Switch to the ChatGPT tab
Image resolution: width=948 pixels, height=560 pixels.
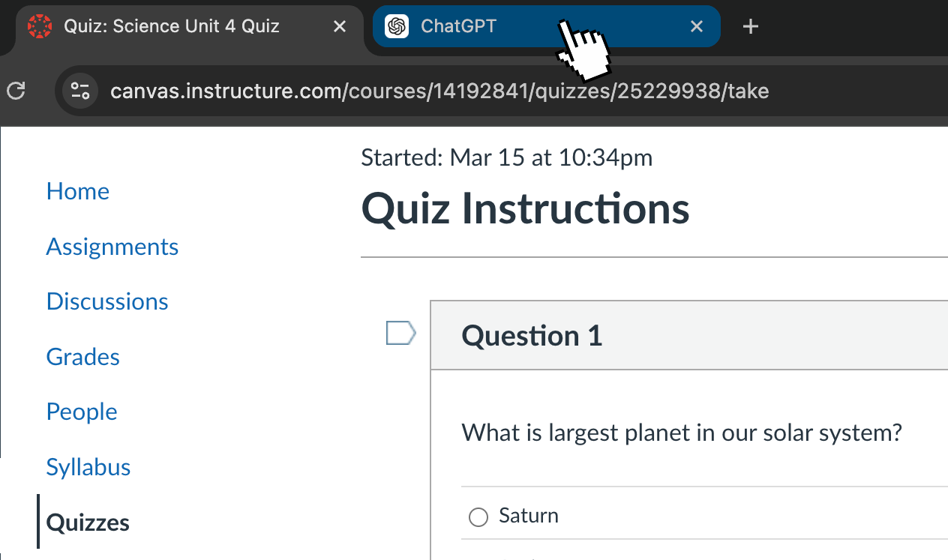[x=480, y=26]
